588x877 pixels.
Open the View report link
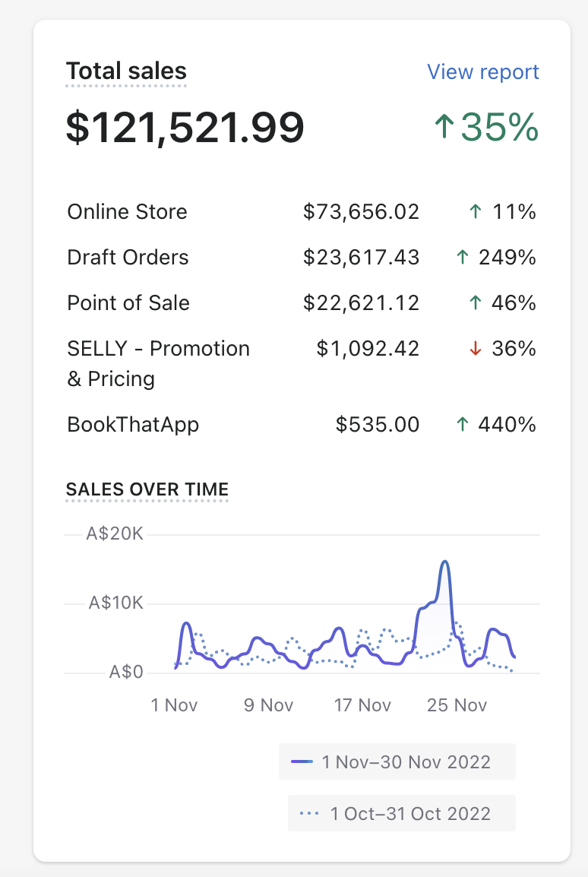[x=482, y=72]
